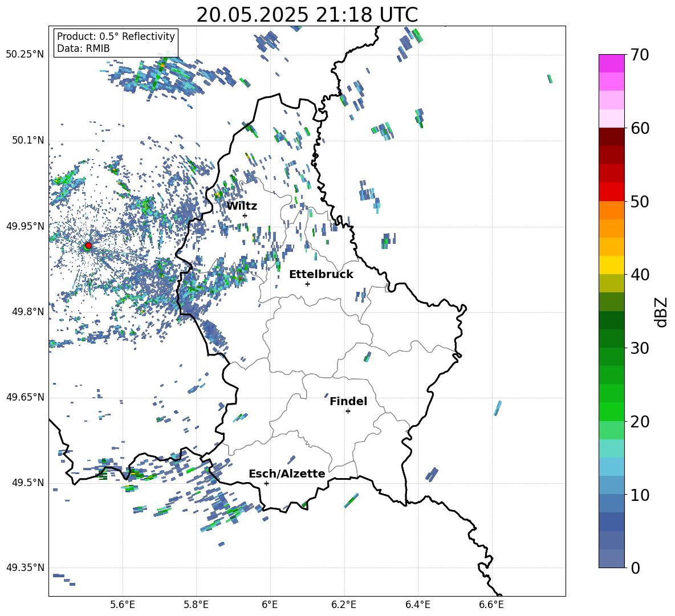
Task: Click the 70 colorbar tick label
Action: click(x=640, y=55)
